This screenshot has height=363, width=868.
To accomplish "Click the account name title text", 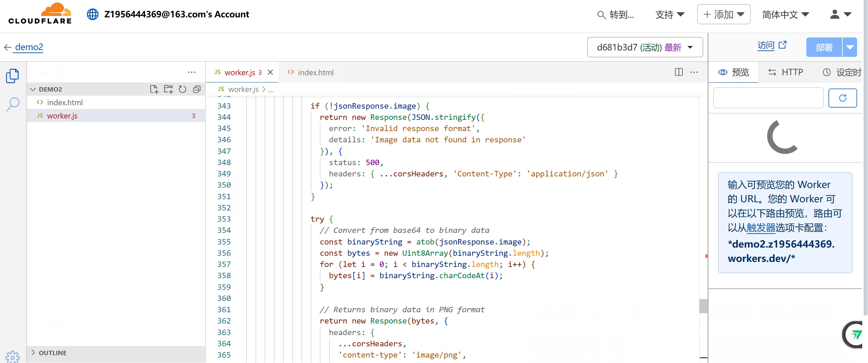I will coord(176,14).
